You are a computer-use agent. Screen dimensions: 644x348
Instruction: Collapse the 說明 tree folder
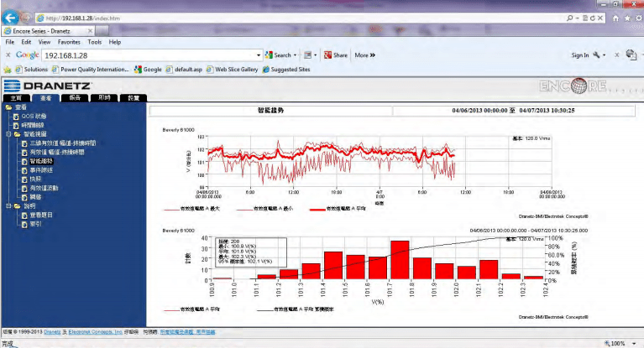coord(8,205)
